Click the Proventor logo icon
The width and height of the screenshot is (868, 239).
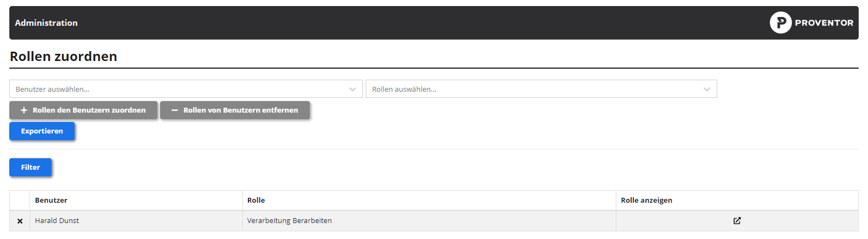[780, 23]
